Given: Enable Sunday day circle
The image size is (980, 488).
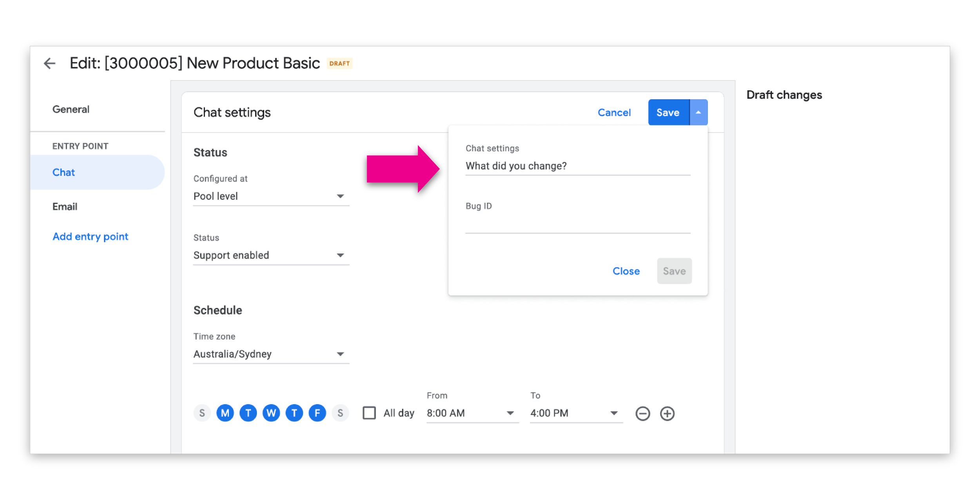Looking at the screenshot, I should 202,413.
